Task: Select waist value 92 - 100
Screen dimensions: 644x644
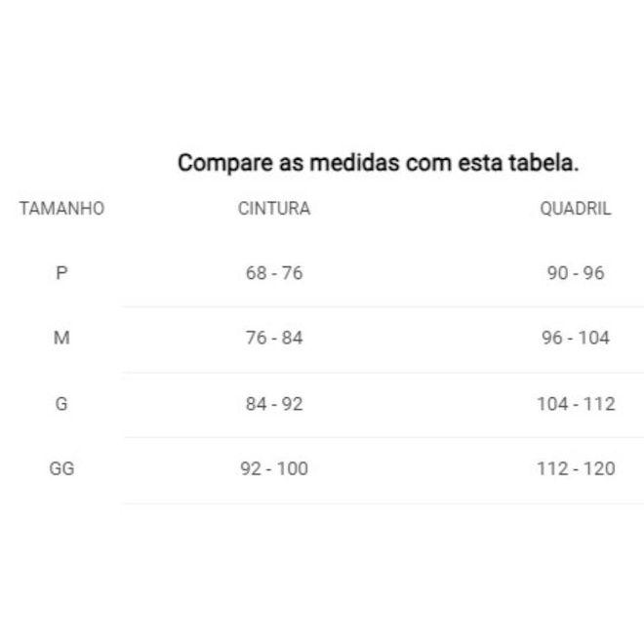Action: coord(274,468)
